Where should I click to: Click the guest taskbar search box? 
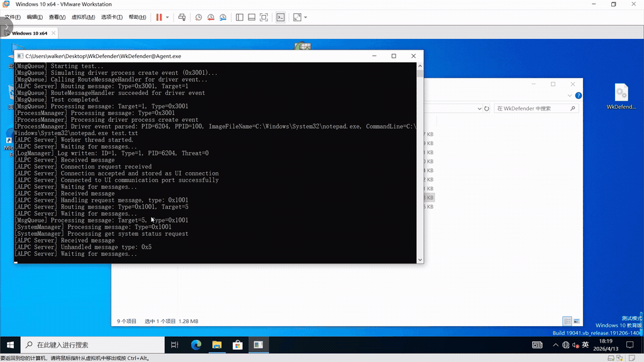(x=92, y=345)
